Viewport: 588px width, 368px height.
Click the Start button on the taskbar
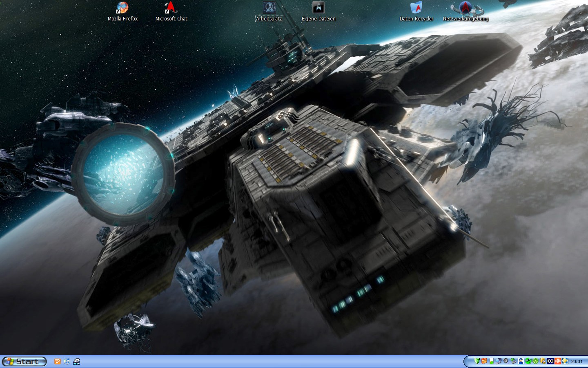[24, 361]
